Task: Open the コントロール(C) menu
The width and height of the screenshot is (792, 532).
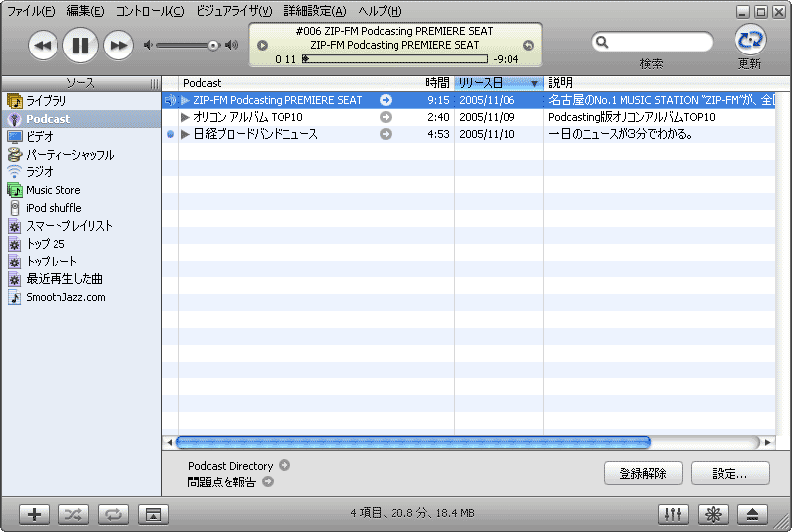Action: 150,11
